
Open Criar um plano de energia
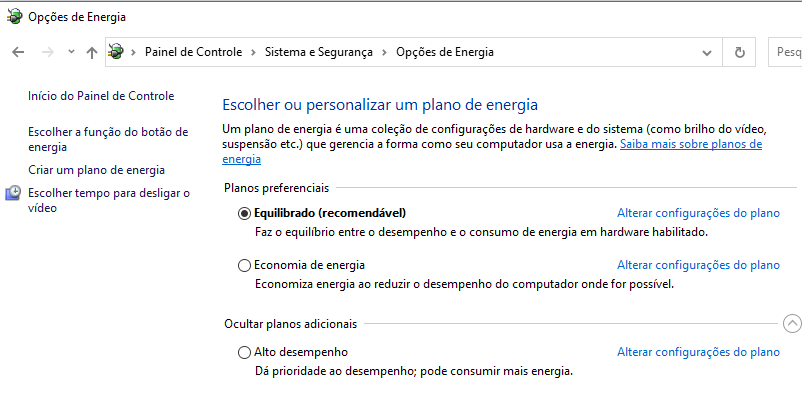click(x=97, y=170)
